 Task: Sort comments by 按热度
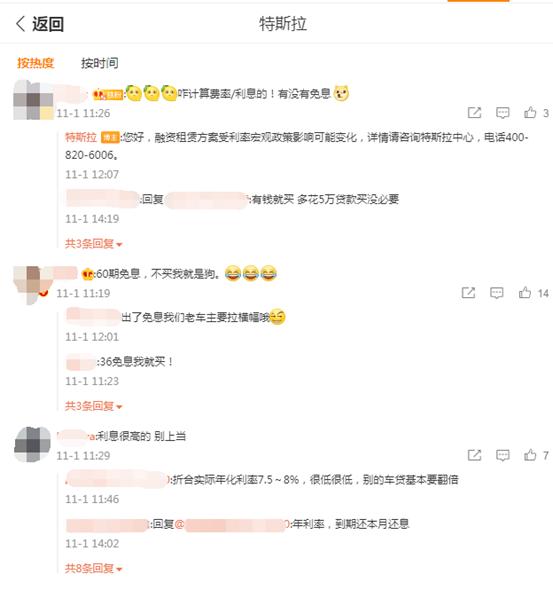[36, 63]
